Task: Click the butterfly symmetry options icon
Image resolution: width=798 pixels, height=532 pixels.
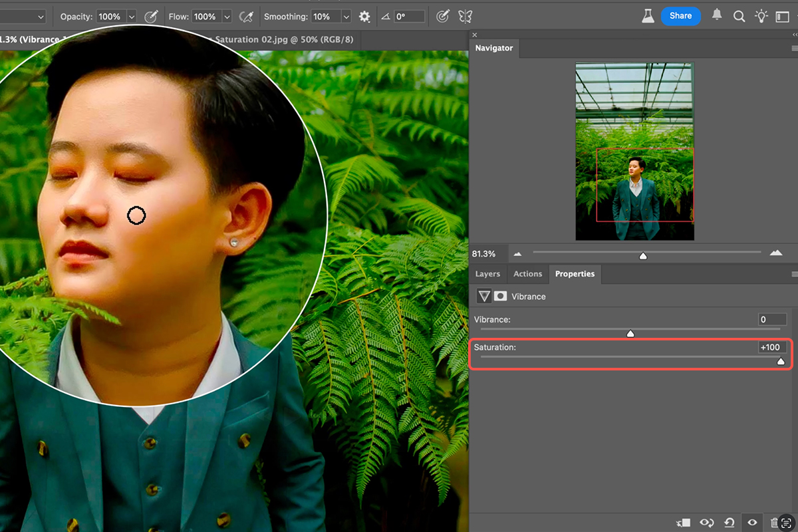Action: click(x=465, y=17)
